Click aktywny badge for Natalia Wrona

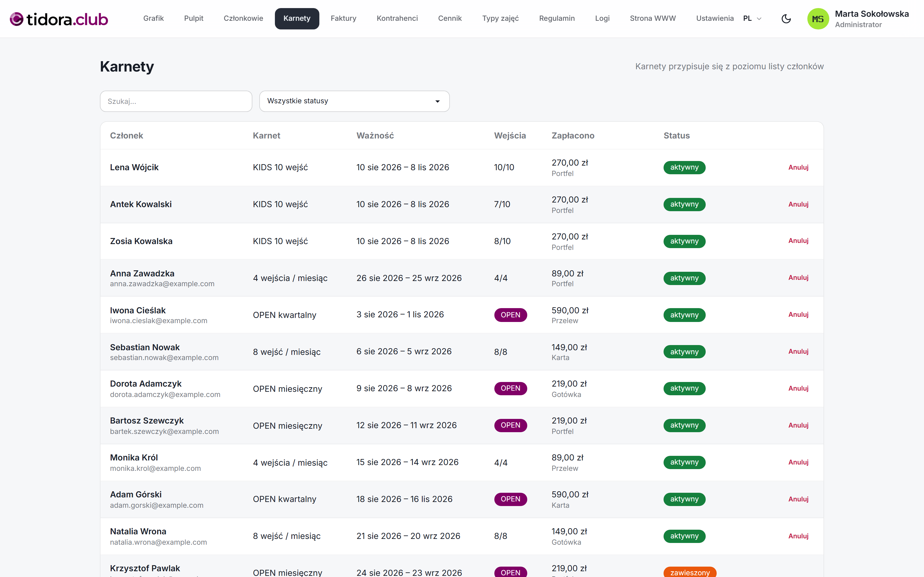pos(684,536)
